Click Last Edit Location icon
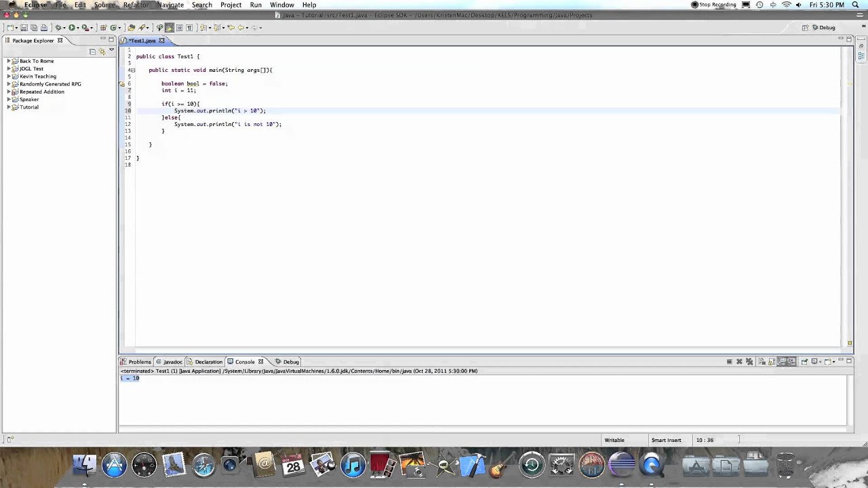 [231, 28]
